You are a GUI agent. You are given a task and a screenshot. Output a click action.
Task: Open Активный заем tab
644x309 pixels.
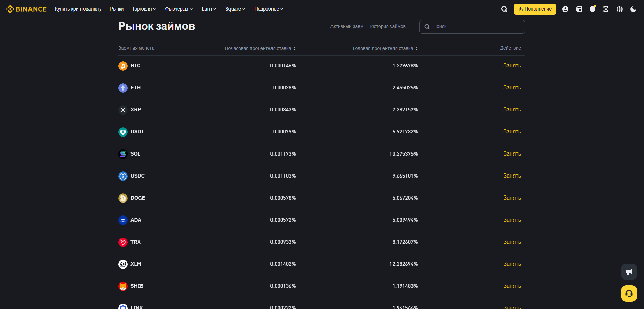[347, 26]
